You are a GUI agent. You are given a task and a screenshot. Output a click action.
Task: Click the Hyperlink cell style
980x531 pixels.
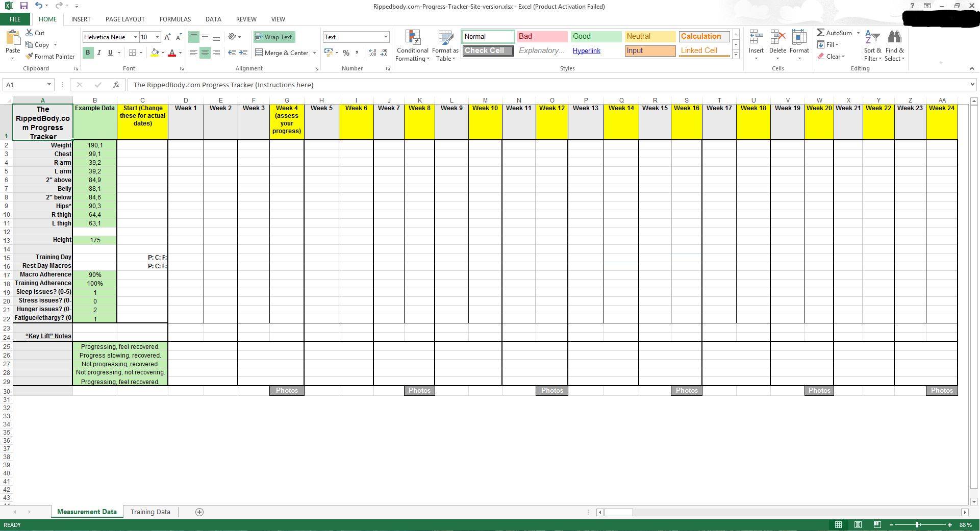pos(586,50)
